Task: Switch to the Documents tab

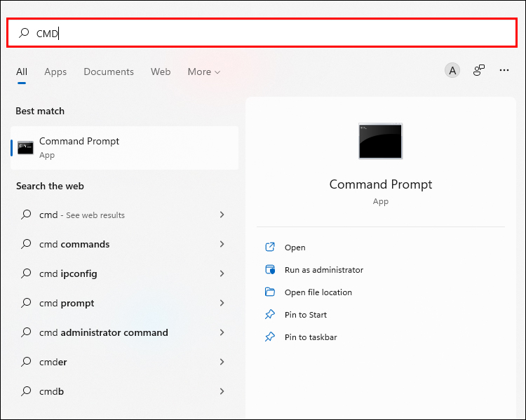Action: click(x=109, y=72)
